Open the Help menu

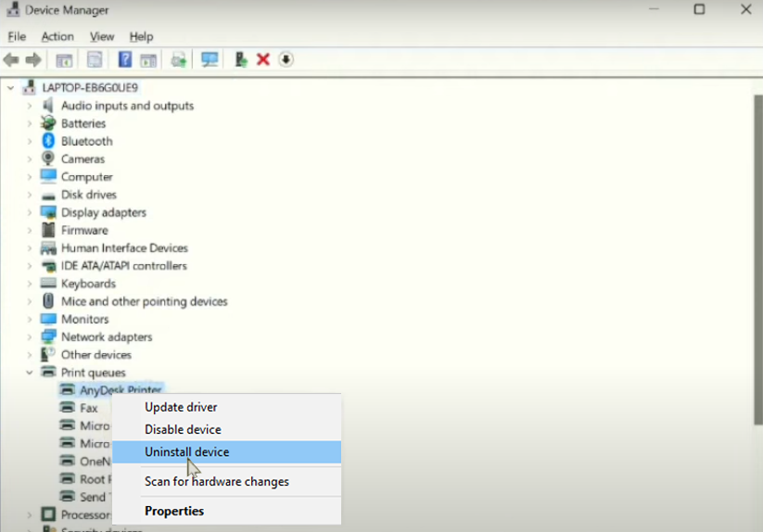[x=141, y=36]
